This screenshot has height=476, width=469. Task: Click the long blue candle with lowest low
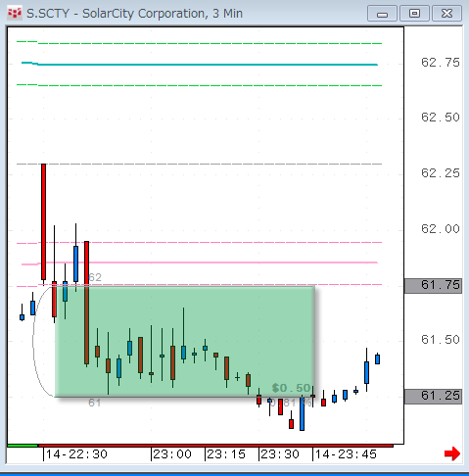tap(302, 413)
